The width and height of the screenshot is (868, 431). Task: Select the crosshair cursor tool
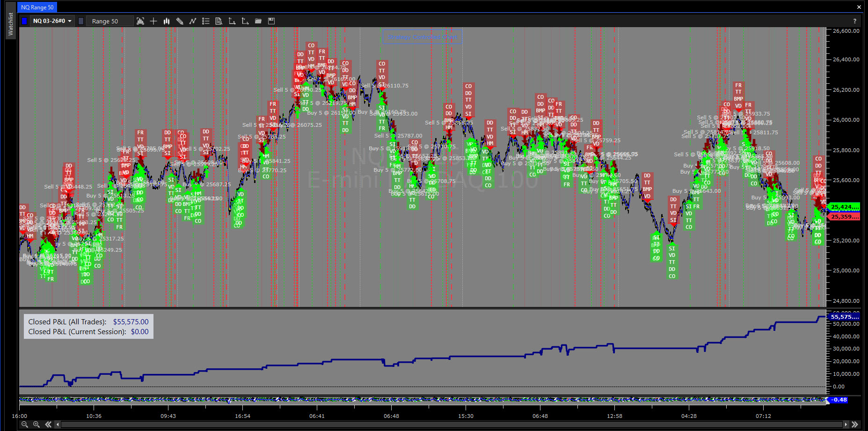tap(153, 21)
